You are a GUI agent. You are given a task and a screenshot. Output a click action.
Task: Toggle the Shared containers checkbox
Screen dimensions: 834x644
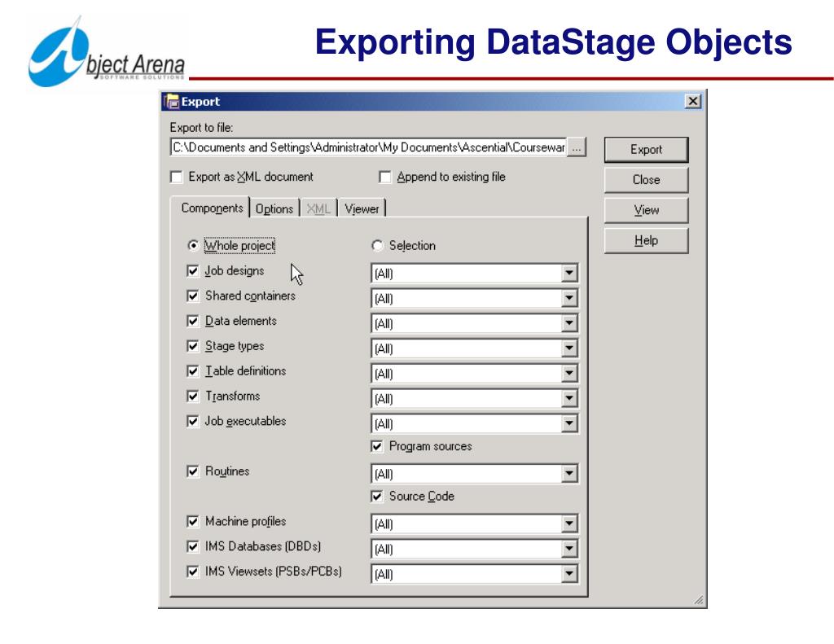(193, 296)
